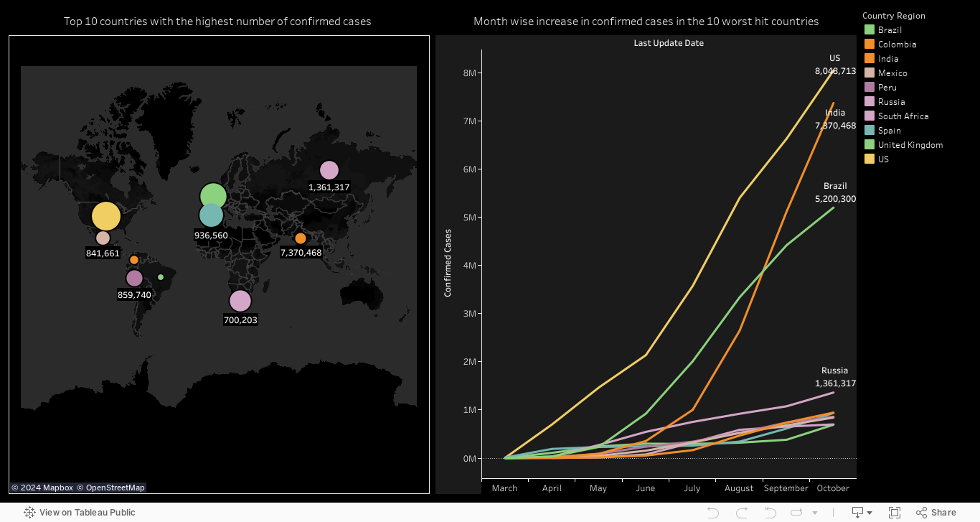The image size is (980, 522).
Task: Click map label 859,740
Action: click(x=134, y=295)
